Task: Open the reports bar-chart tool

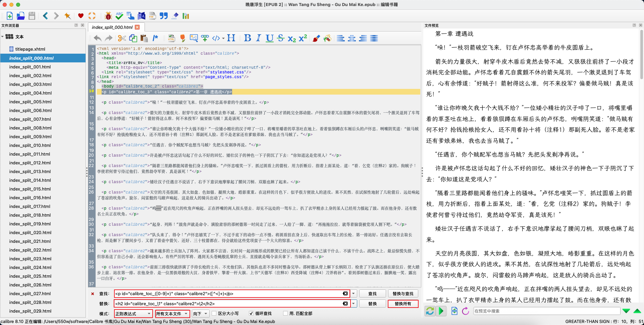Action: tap(185, 16)
